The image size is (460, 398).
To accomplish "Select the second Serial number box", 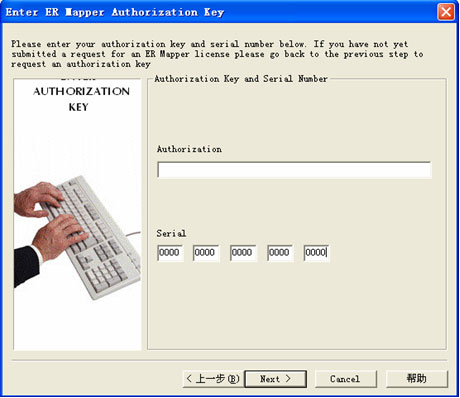I will pos(206,253).
